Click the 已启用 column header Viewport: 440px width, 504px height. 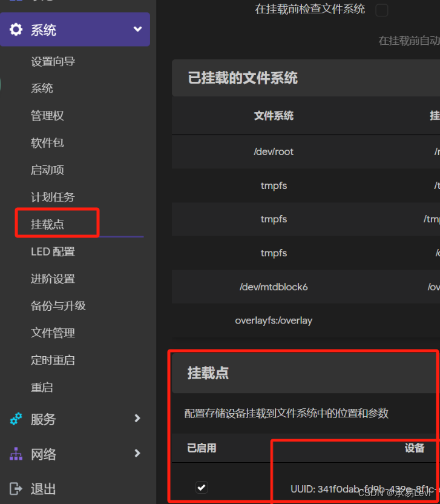coord(202,448)
